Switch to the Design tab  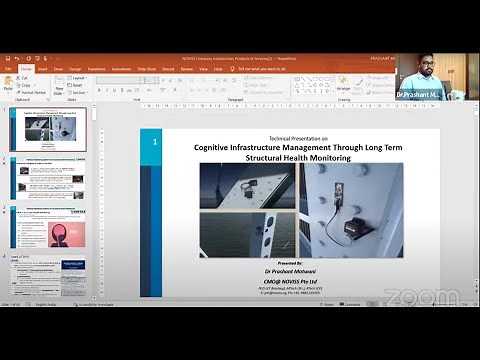click(x=75, y=69)
